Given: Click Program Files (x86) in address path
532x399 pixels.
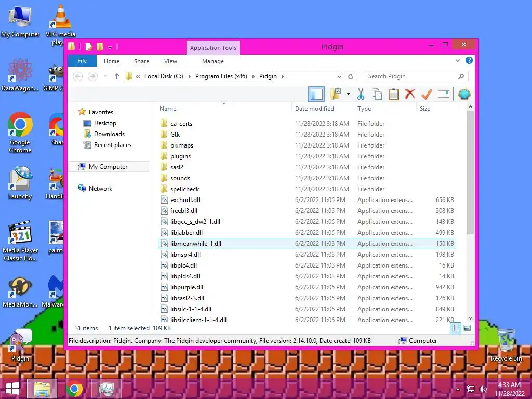Looking at the screenshot, I should coord(221,76).
